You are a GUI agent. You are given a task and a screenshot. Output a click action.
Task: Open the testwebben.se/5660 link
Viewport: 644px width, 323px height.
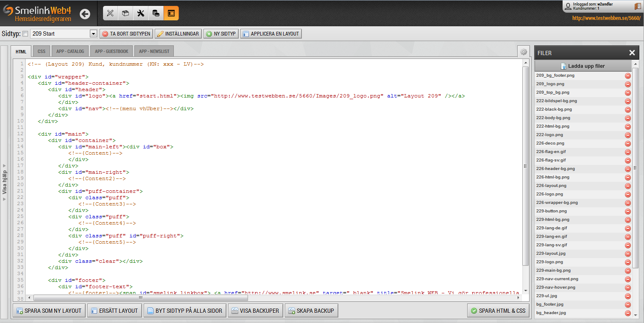pos(606,18)
